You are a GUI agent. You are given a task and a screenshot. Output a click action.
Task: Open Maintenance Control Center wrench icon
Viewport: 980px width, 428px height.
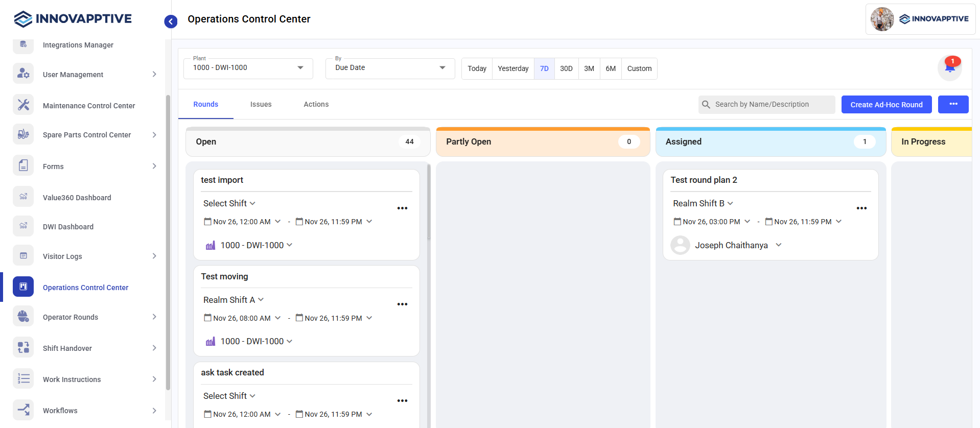tap(24, 105)
